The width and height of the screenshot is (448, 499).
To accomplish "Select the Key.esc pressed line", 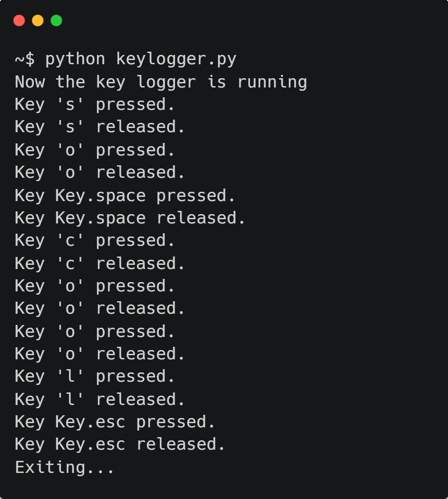I will coord(115,422).
